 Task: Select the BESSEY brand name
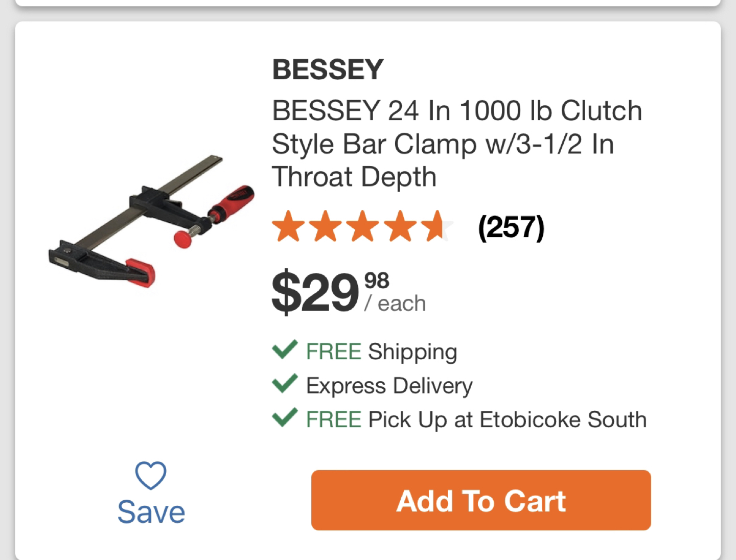click(326, 68)
